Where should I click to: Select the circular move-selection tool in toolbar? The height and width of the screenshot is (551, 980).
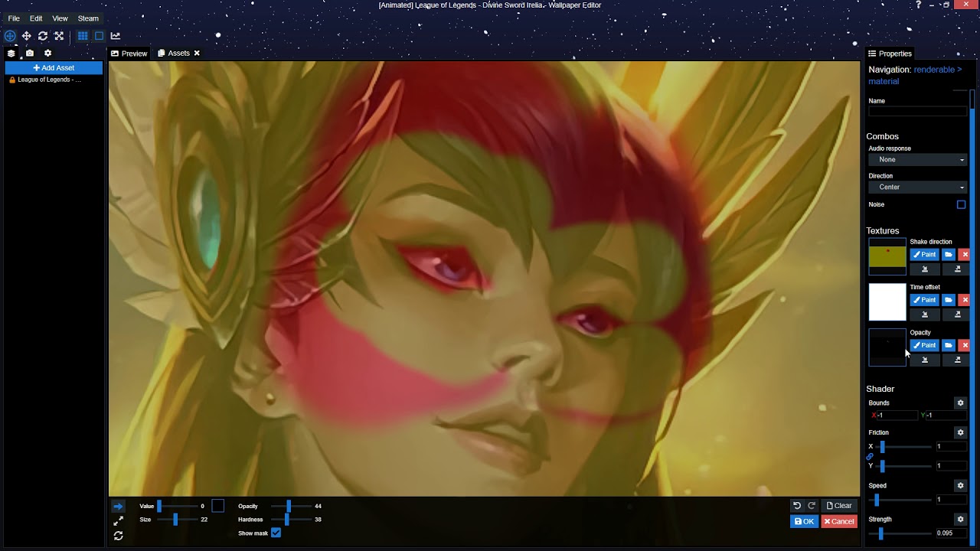(x=10, y=36)
